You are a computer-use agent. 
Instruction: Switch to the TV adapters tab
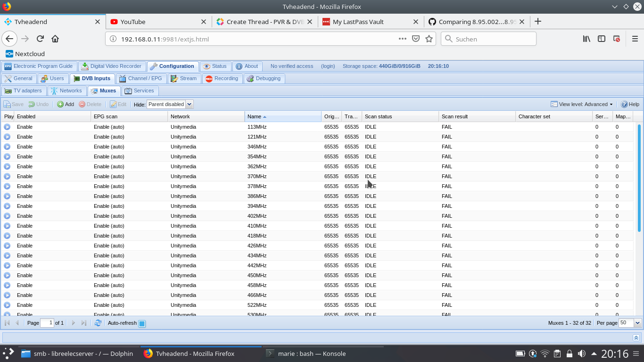coord(23,90)
